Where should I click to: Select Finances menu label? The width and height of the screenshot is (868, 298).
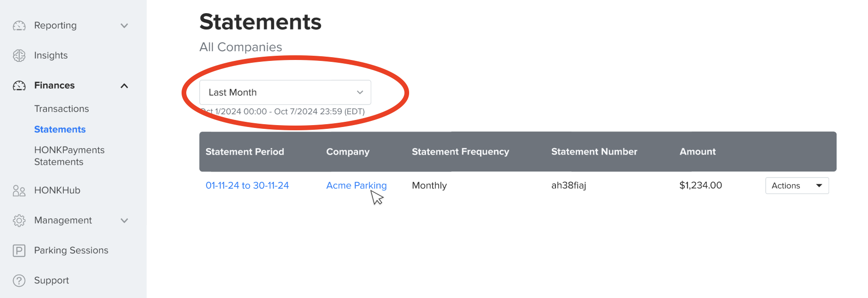[54, 85]
